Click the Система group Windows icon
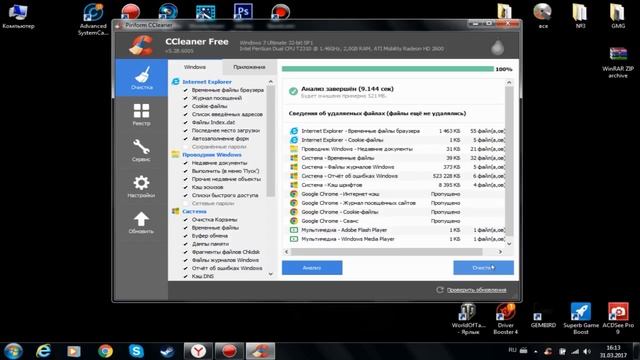Screen dimensions: 640x360 [x=176, y=211]
